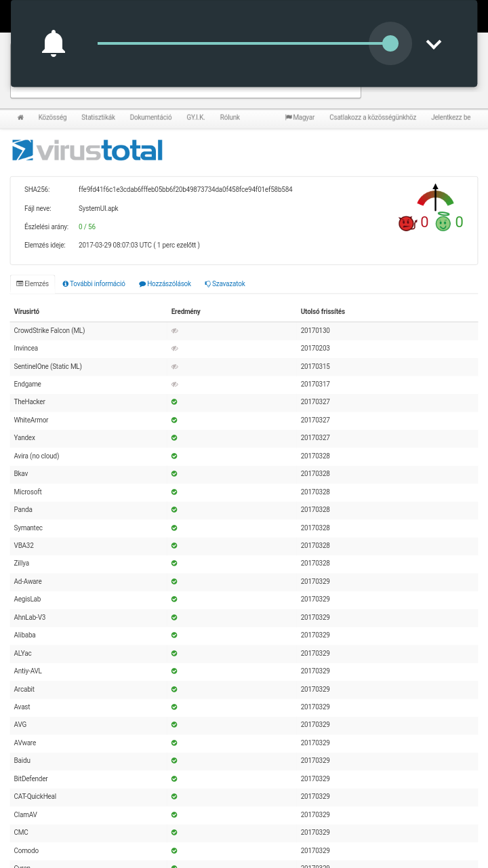Click Csatlakozz a közösségünkhöz link
Viewport: 488px width, 868px height.
click(373, 117)
